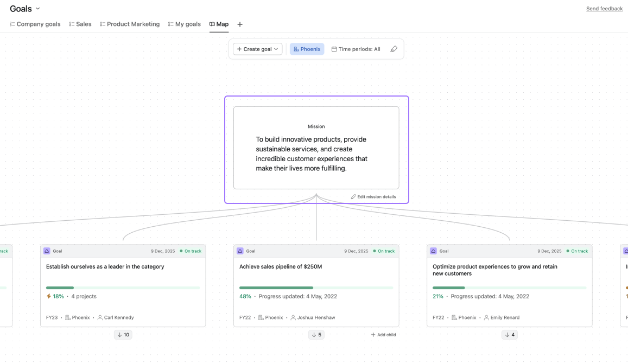This screenshot has height=364, width=628.
Task: Click the plus icon to add tab
Action: pos(240,24)
